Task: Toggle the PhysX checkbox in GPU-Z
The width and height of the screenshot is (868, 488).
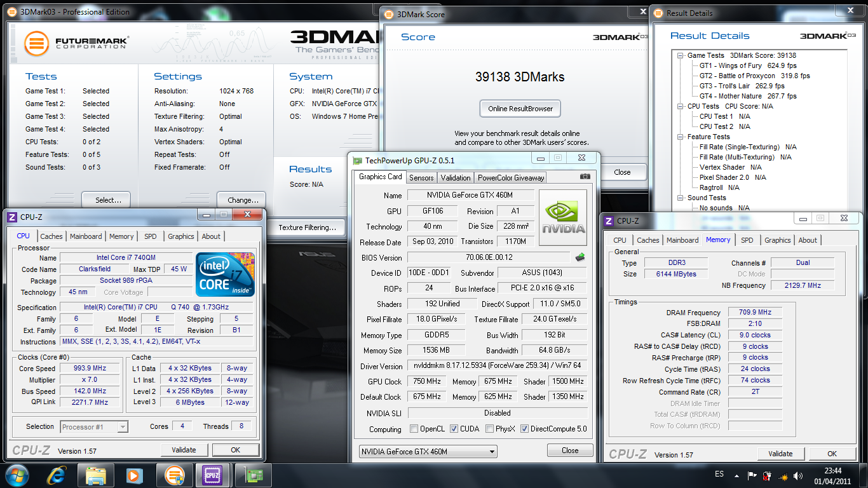Action: [489, 429]
